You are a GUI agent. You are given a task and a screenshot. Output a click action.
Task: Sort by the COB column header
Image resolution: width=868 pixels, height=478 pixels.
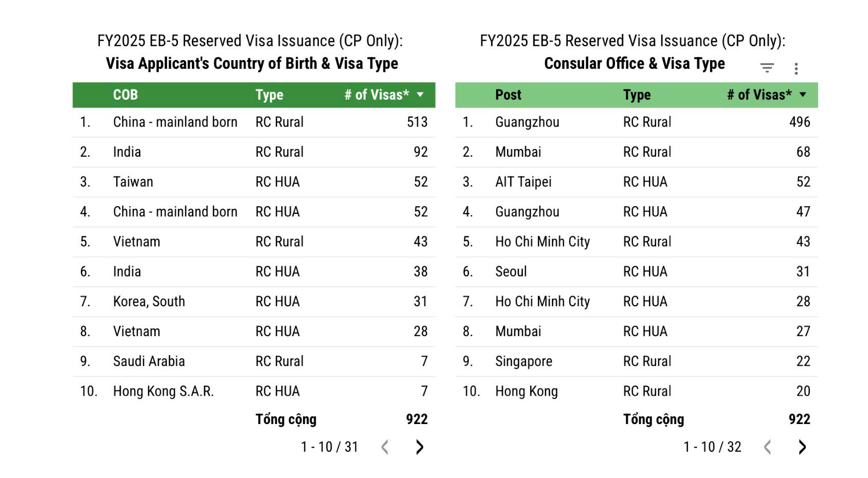[125, 95]
